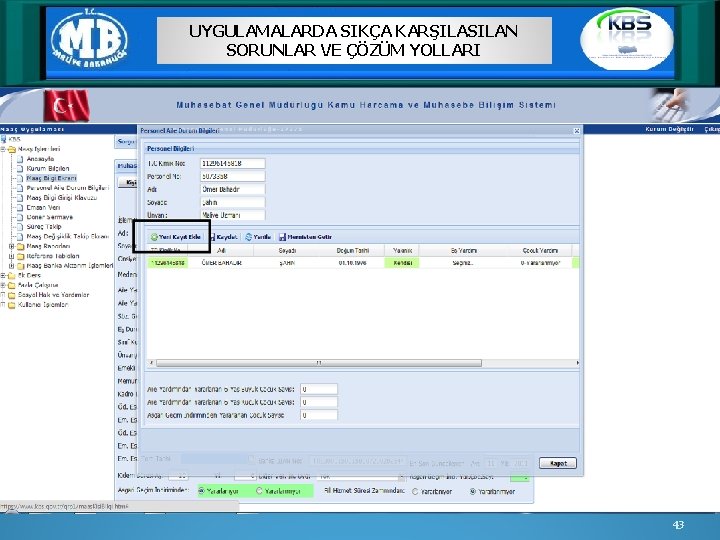Open Maaş Bilgi Girişi Klavuzu tree item
This screenshot has width=720, height=540.
(62, 197)
